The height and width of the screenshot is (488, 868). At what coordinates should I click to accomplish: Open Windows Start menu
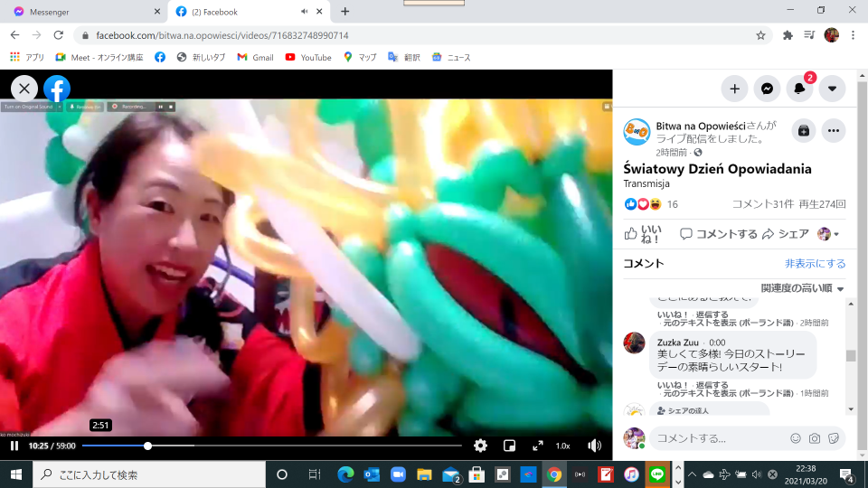(x=16, y=474)
